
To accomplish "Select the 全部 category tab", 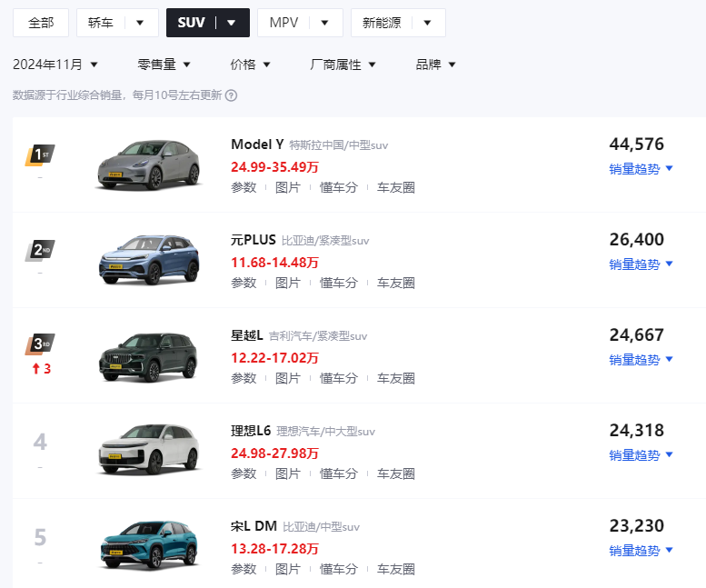I will click(41, 23).
